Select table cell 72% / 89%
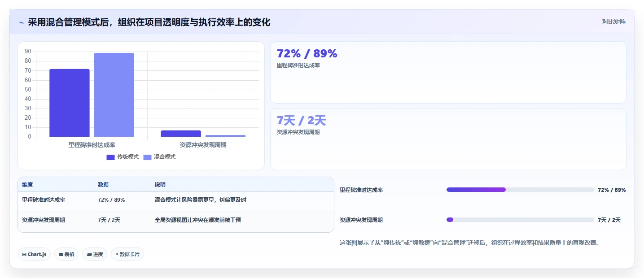 click(x=111, y=200)
